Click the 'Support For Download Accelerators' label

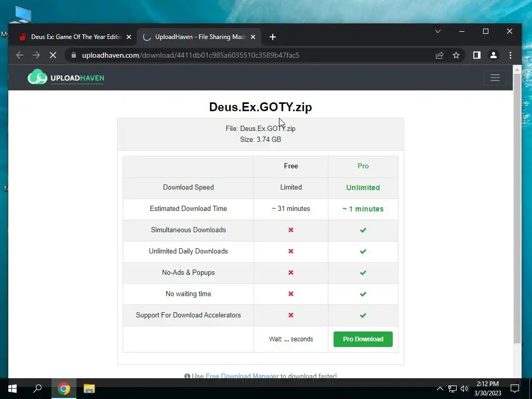click(188, 315)
